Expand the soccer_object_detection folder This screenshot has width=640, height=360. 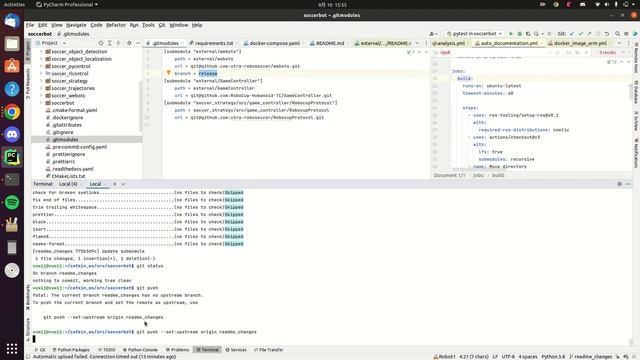point(41,52)
